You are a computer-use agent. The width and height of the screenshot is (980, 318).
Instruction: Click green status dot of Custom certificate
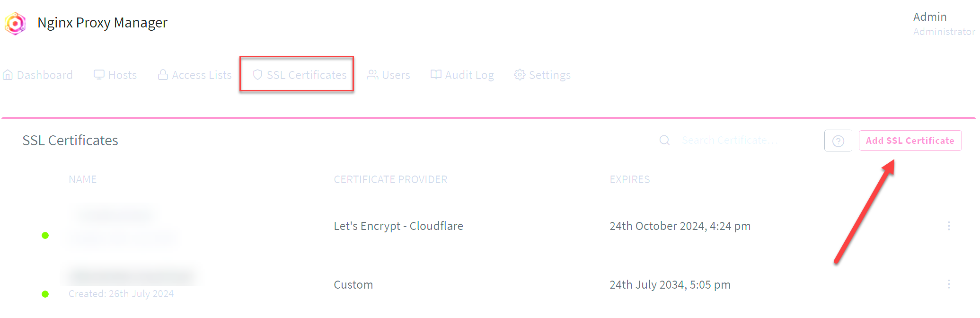pos(45,294)
